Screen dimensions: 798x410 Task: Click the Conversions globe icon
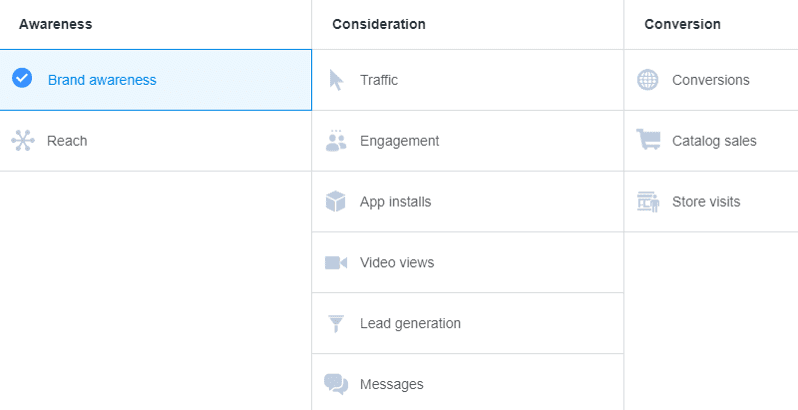[x=648, y=80]
